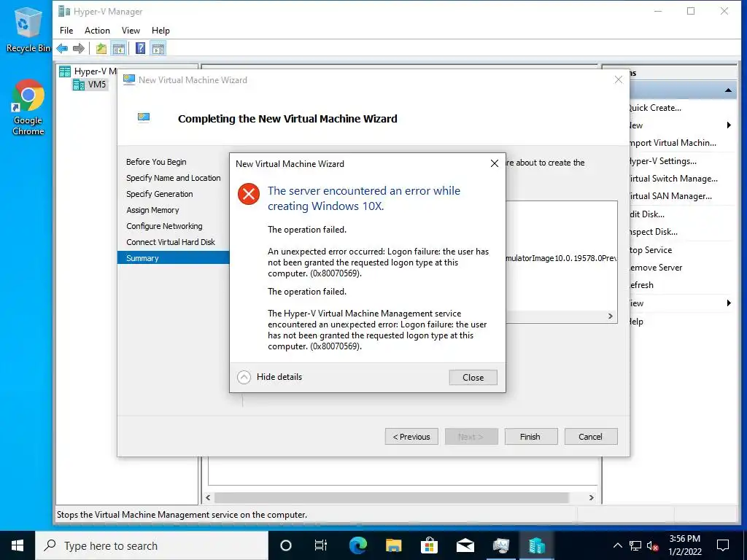Select Specify Name and Location step
Screen dimensions: 747x560
174,178
